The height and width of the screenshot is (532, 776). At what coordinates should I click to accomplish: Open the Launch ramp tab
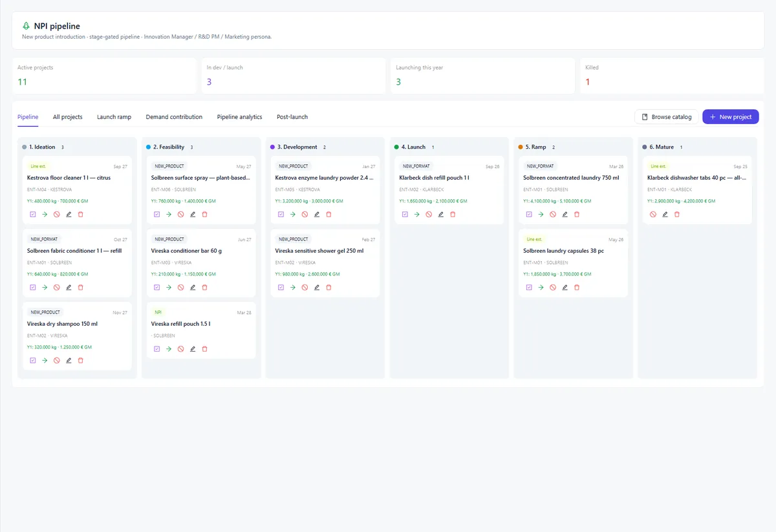[x=114, y=117]
